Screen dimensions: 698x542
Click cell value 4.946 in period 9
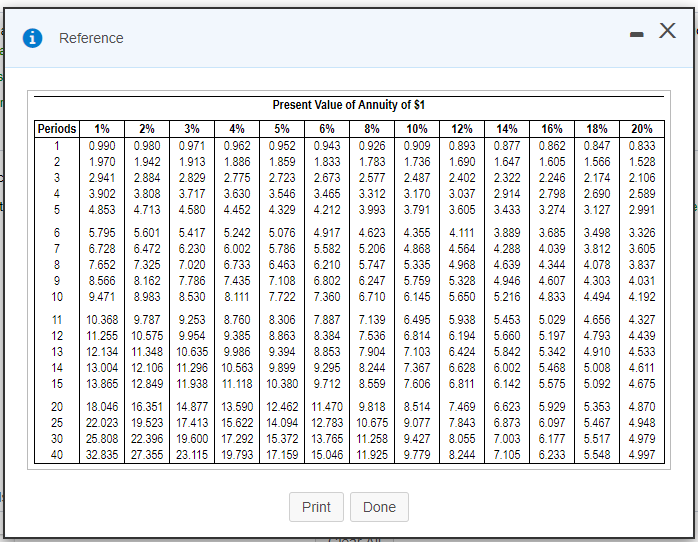click(x=507, y=281)
